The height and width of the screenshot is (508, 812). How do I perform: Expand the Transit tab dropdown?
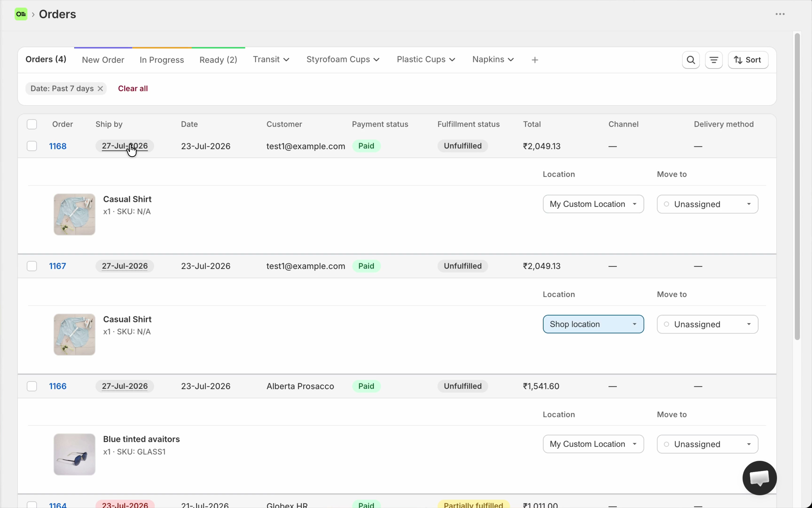tap(271, 60)
